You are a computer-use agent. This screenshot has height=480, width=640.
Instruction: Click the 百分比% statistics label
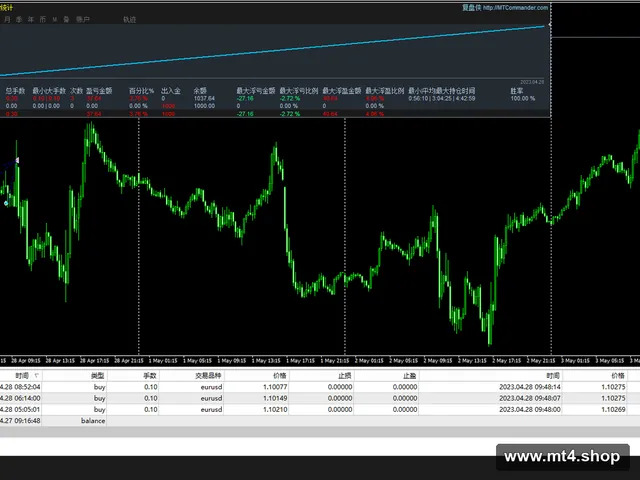coord(141,91)
